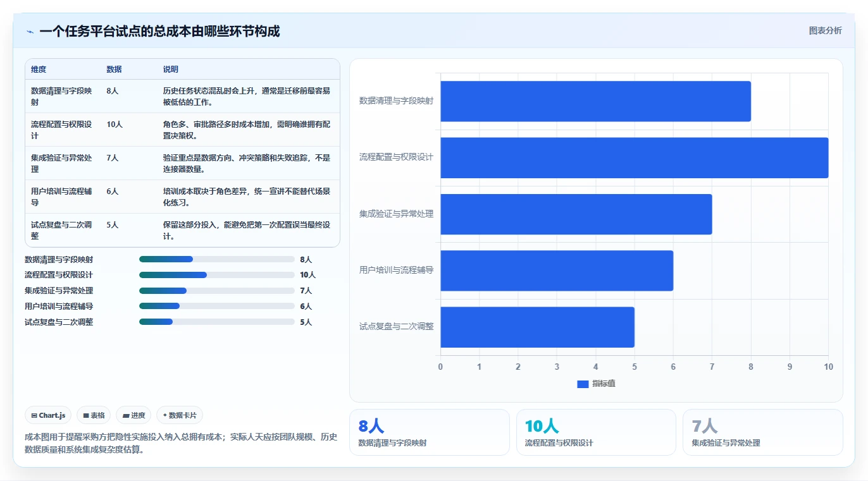Select table cell 试点复盘与二次调整
Viewport: 868px width, 481px height.
pyautogui.click(x=61, y=231)
